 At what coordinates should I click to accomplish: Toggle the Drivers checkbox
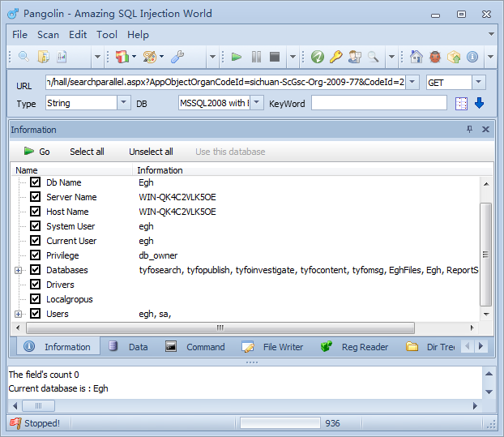[35, 285]
